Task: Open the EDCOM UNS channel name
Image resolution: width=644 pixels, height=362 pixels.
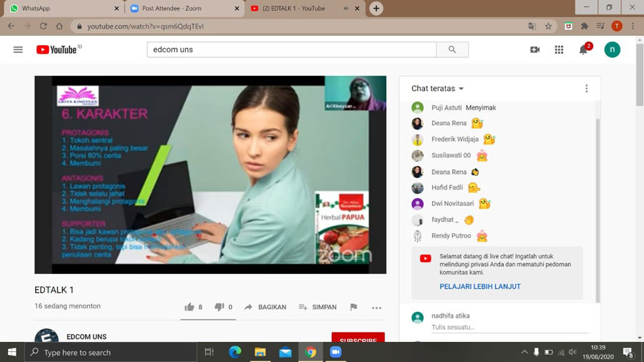Action: click(87, 336)
